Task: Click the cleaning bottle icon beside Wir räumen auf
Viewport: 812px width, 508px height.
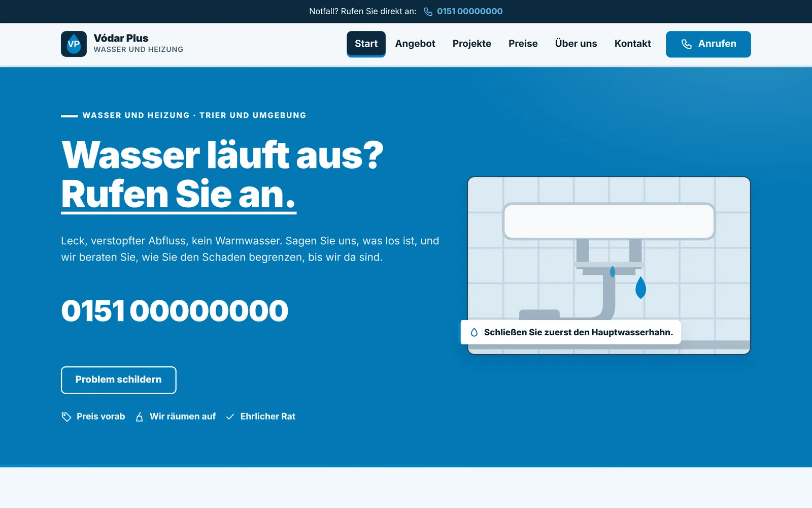Action: (139, 417)
